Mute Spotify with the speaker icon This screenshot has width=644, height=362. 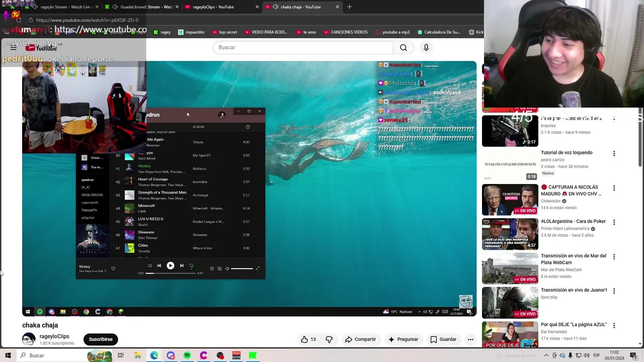point(227,268)
